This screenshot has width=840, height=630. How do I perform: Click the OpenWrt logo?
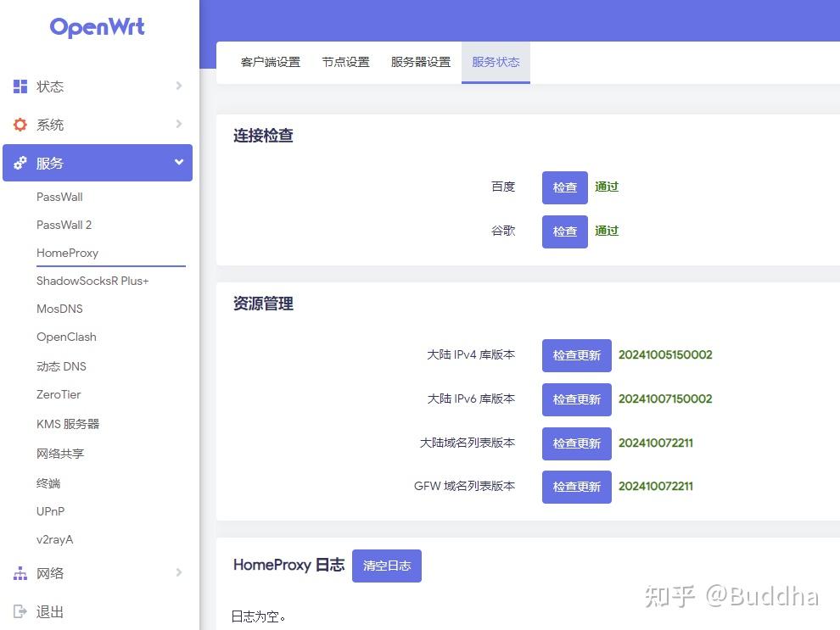(97, 27)
